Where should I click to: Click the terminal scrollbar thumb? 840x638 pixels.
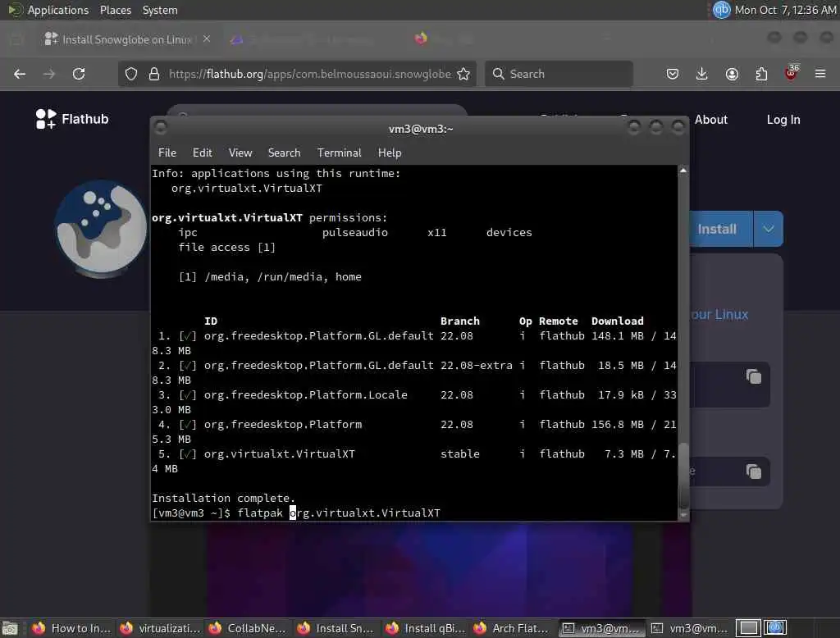click(x=683, y=476)
